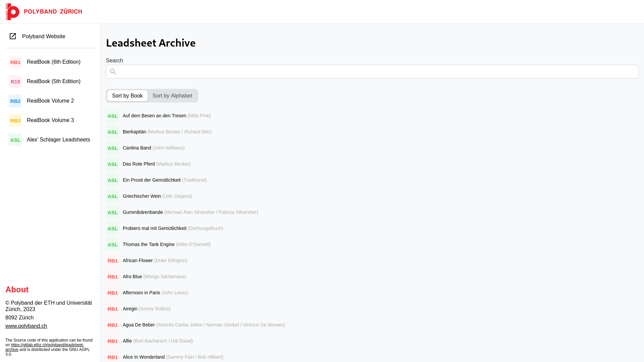Click the external link icon beside Polyband Website
The width and height of the screenshot is (644, 362).
[13, 36]
